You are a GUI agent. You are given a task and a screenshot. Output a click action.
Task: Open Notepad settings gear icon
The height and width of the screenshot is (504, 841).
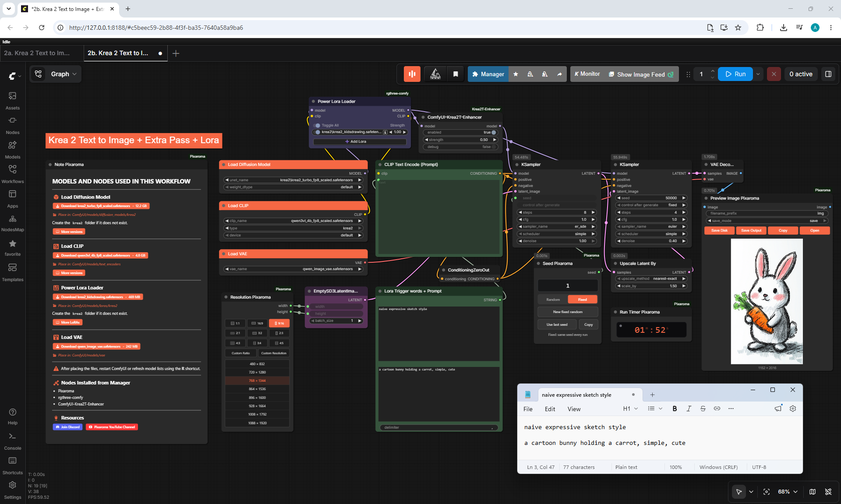tap(793, 409)
